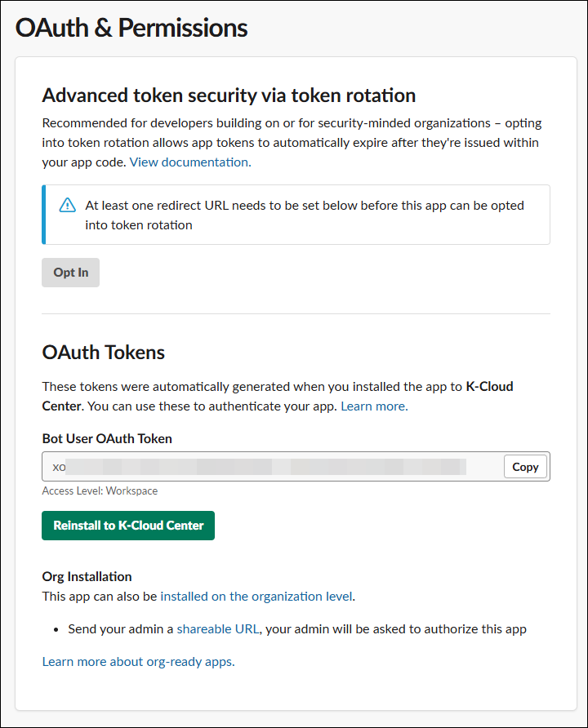
Task: Select the Advanced token security heading
Action: pos(229,95)
